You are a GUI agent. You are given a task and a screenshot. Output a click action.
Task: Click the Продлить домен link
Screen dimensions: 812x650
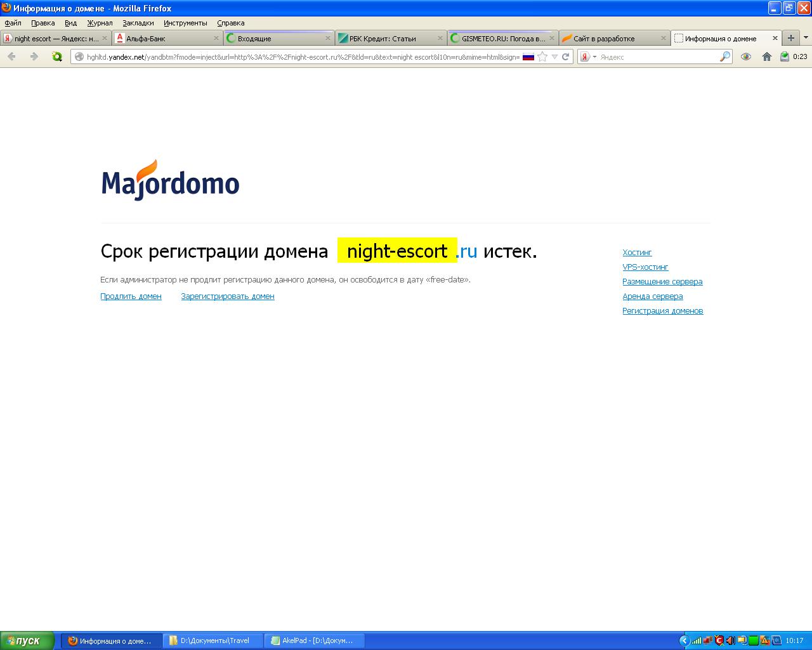(x=131, y=296)
